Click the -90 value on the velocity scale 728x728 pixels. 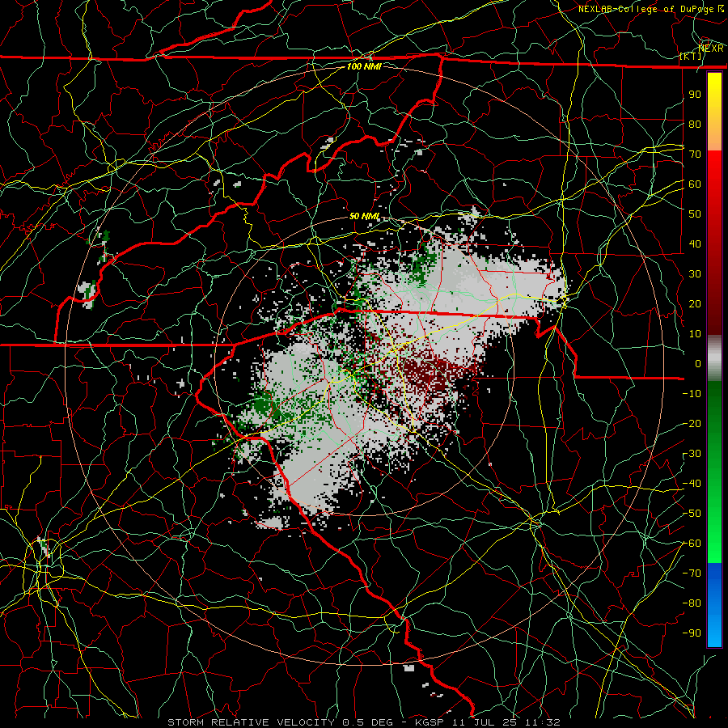[692, 633]
